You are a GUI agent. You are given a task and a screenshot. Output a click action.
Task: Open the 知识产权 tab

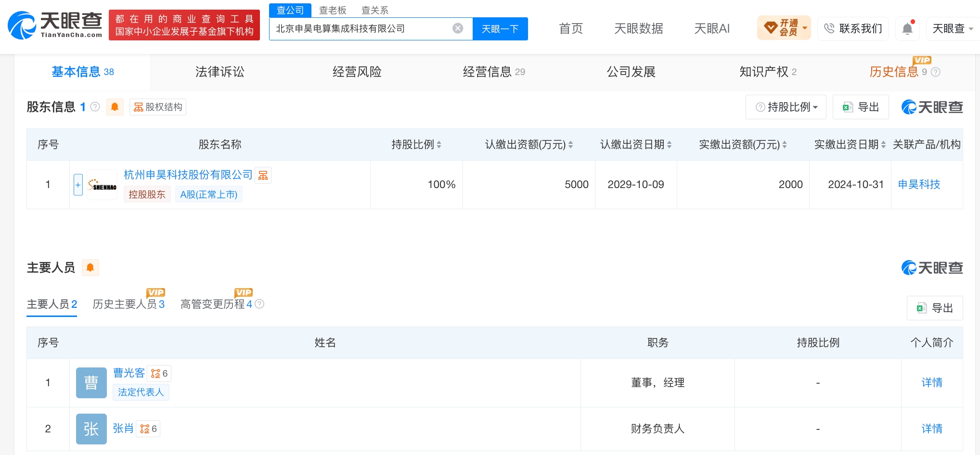coord(768,72)
